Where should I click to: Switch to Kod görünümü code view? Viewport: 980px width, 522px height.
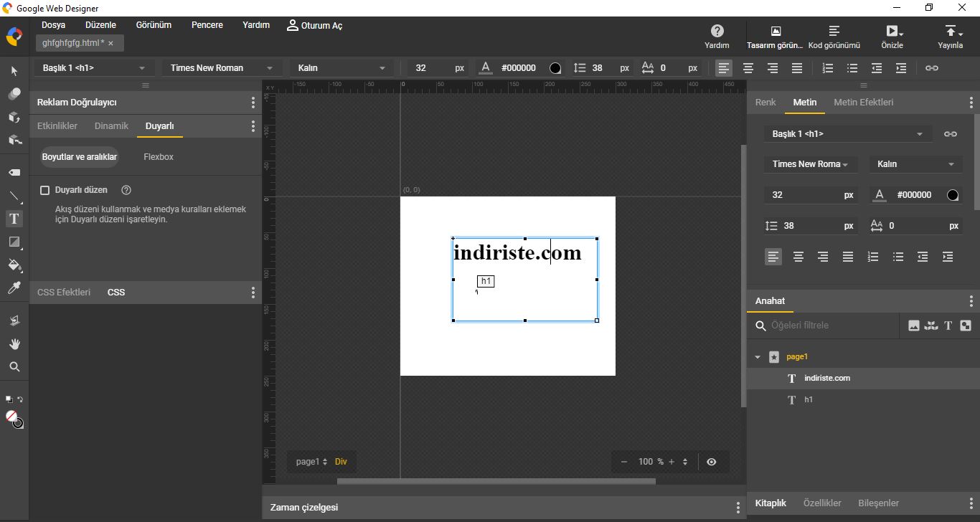coord(834,37)
